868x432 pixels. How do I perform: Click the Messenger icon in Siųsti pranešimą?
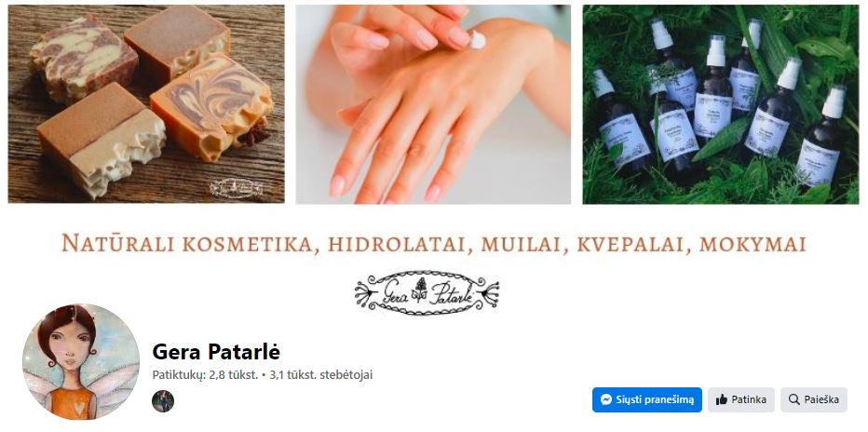coord(606,400)
